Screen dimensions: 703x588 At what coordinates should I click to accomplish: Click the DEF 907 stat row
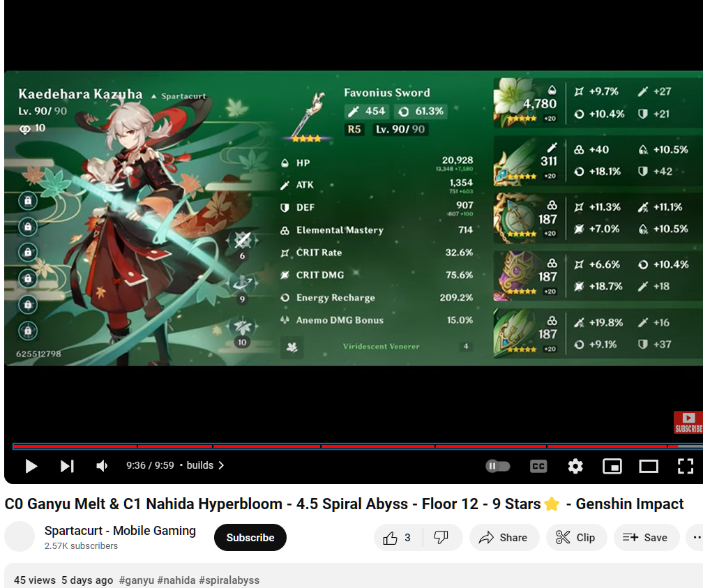[x=376, y=208]
